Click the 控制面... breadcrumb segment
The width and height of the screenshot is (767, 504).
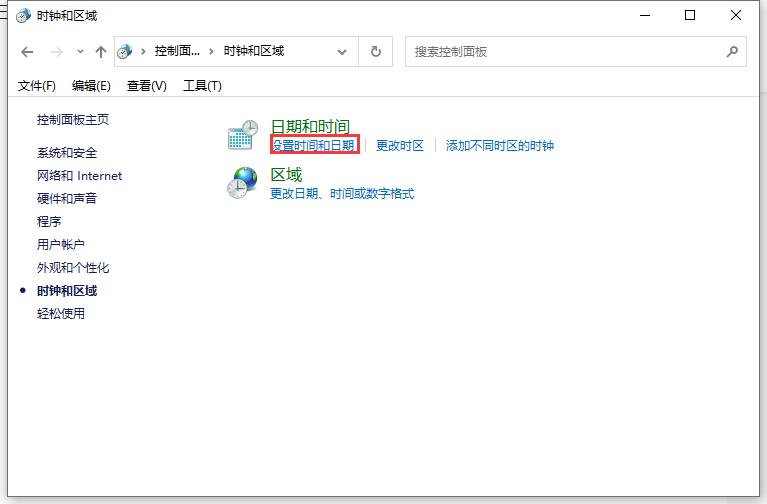177,51
